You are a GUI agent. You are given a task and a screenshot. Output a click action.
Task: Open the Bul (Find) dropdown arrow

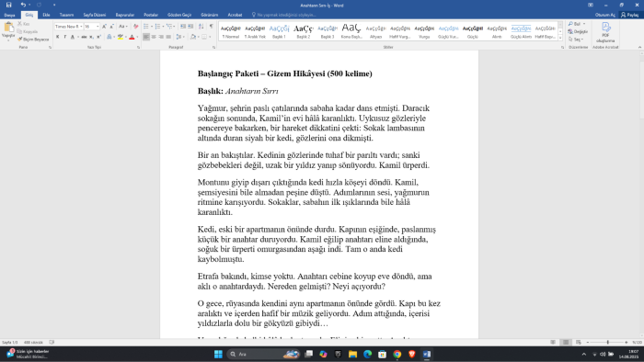pyautogui.click(x=584, y=24)
